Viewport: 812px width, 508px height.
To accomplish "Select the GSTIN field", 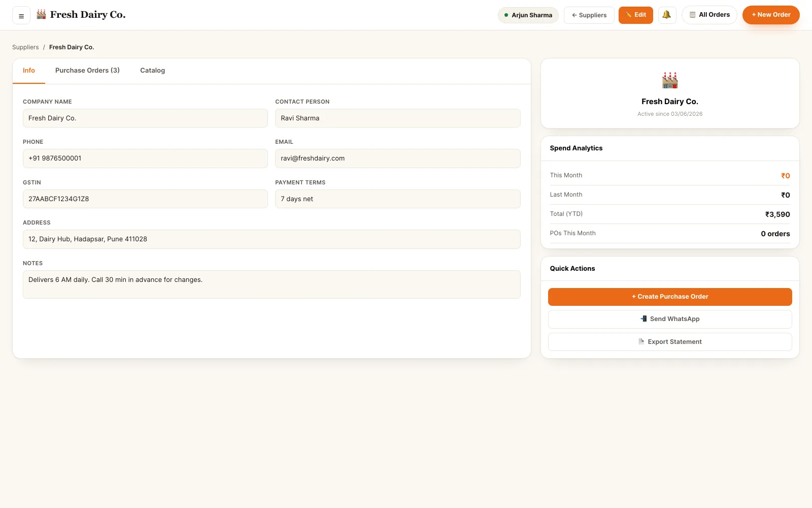I will click(145, 199).
